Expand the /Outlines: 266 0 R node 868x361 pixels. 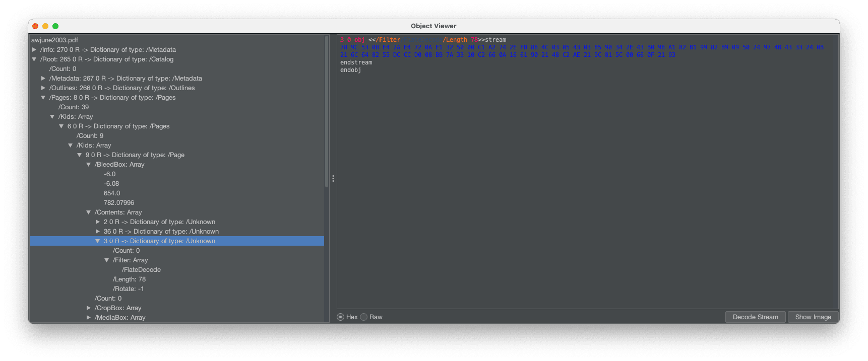click(x=43, y=88)
